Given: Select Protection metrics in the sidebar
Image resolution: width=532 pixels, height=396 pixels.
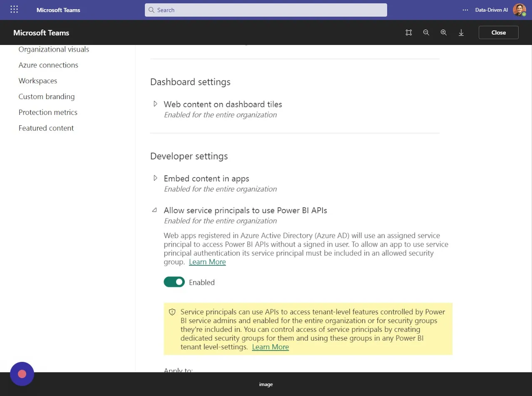Looking at the screenshot, I should coord(48,112).
